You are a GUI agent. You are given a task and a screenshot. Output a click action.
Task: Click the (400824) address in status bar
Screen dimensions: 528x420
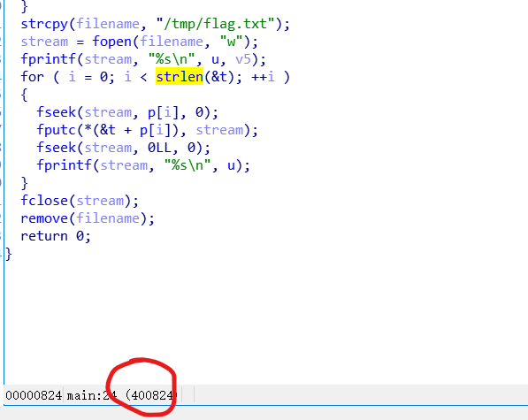tap(151, 395)
